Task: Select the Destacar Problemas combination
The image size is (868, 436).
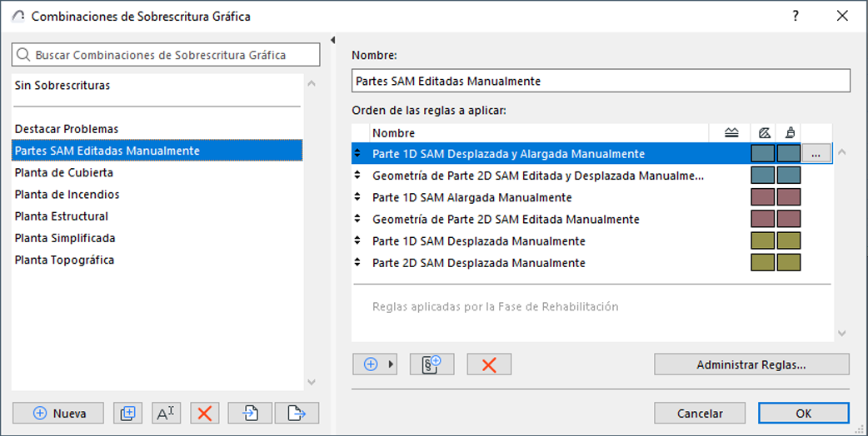Action: click(x=67, y=129)
